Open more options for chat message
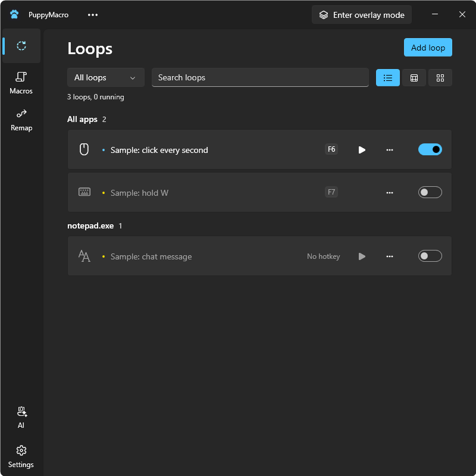The height and width of the screenshot is (476, 476). coord(390,256)
